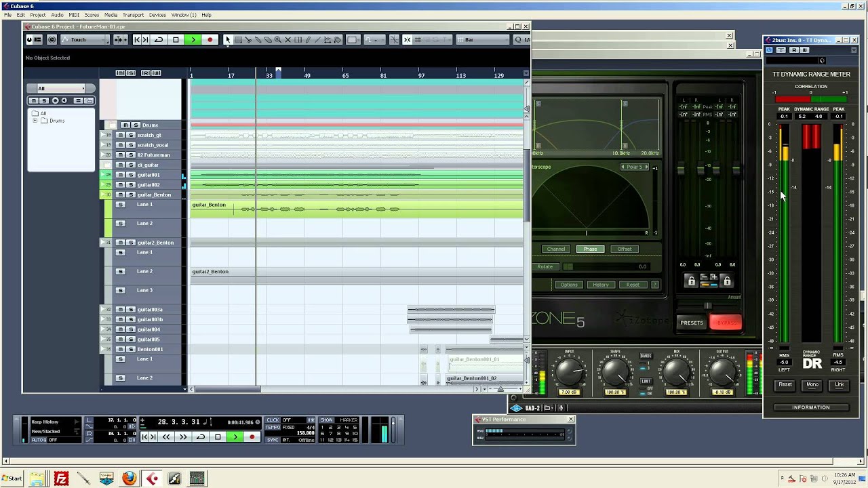868x488 pixels.
Task: Select the Range Selection tool
Action: click(239, 40)
